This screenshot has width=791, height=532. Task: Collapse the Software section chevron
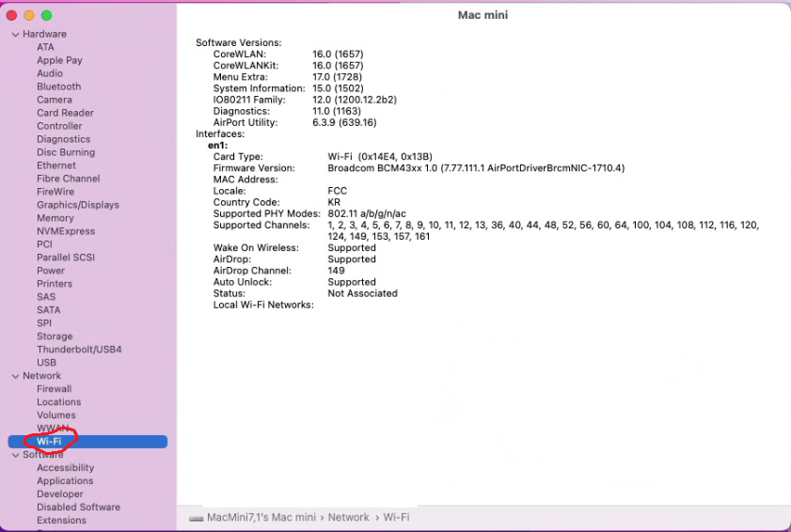[16, 455]
